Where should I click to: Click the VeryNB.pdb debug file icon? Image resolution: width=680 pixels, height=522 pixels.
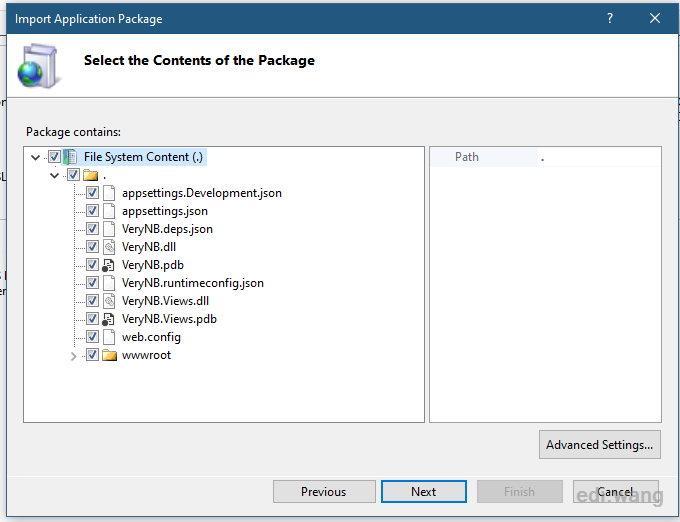click(108, 265)
